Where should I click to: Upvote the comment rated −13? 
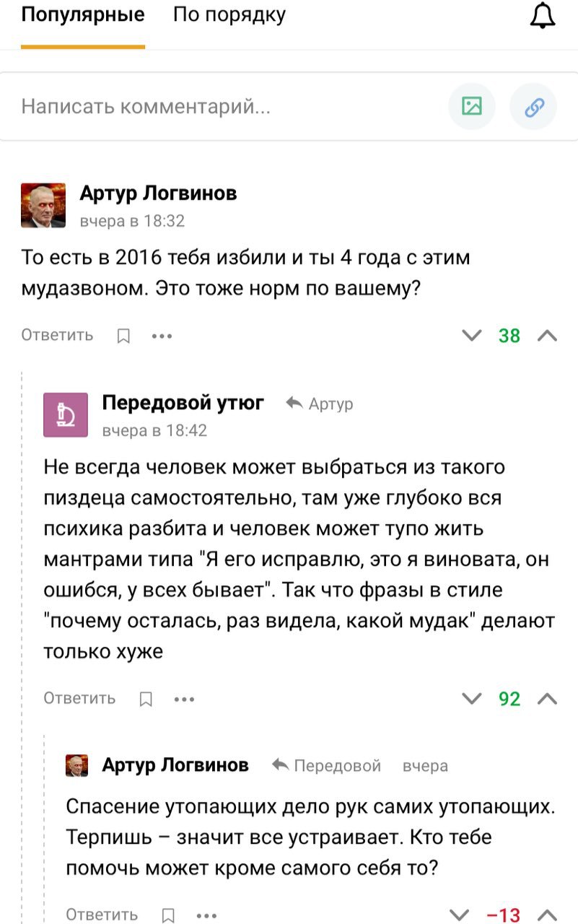[x=547, y=915]
